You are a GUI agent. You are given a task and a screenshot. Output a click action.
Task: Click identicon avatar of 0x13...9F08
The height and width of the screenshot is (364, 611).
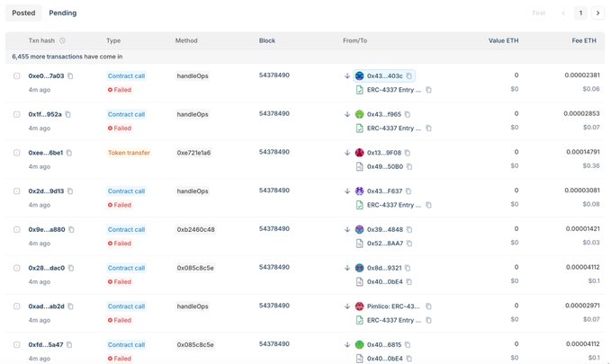point(360,153)
